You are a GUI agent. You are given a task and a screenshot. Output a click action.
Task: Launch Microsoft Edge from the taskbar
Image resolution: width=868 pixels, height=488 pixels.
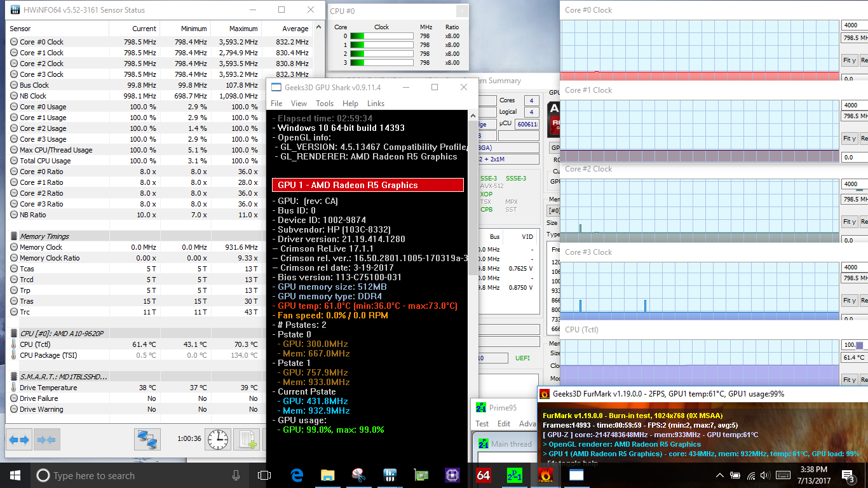click(297, 475)
